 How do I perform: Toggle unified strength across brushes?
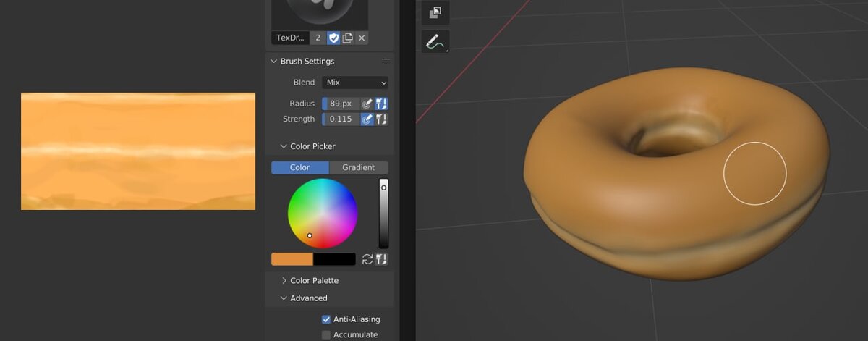381,119
